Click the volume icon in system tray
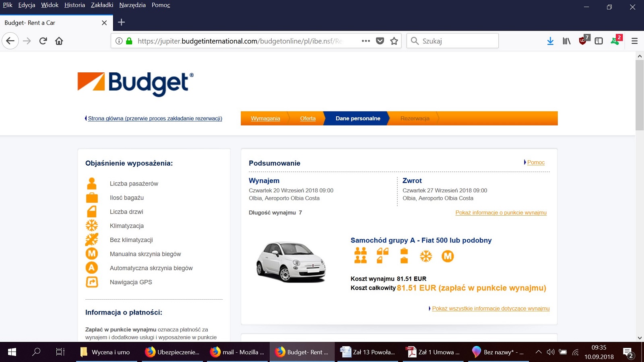The image size is (644, 362). pos(551,352)
